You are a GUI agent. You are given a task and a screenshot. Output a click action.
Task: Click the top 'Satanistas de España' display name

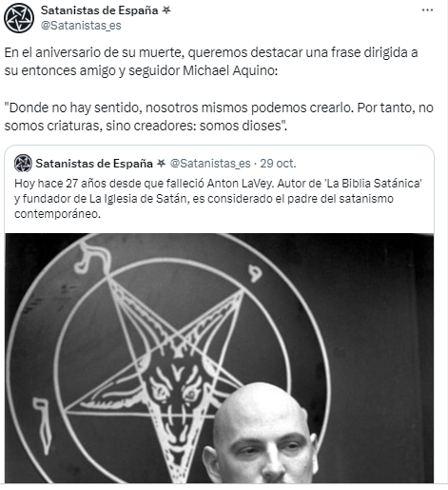100,10
